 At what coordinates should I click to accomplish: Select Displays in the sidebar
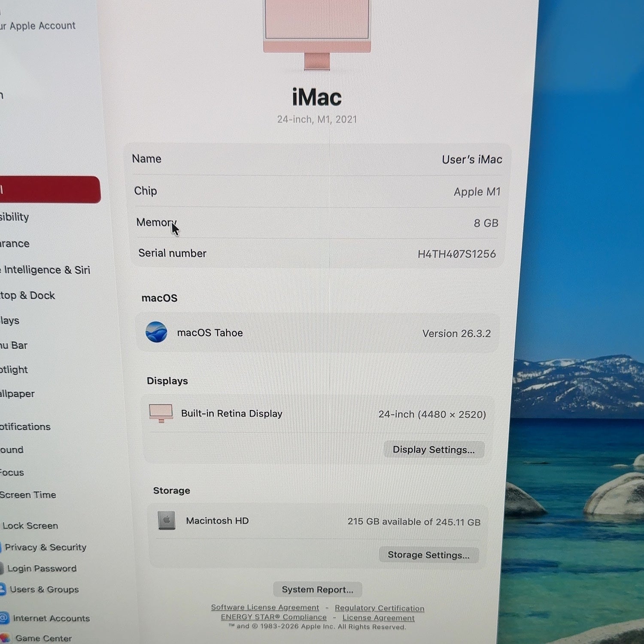(10, 320)
